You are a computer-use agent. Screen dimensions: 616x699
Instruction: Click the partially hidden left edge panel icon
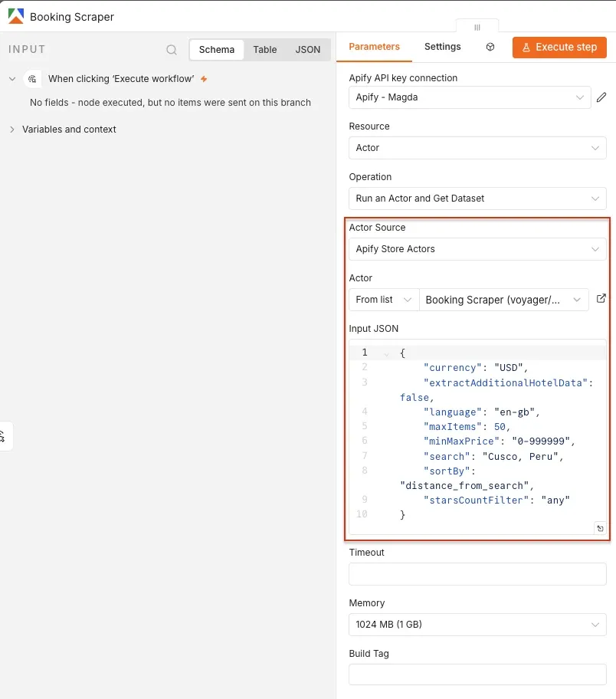point(4,436)
